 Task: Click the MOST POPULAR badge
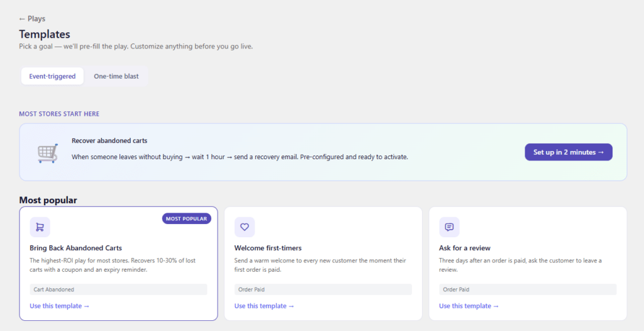pos(186,219)
